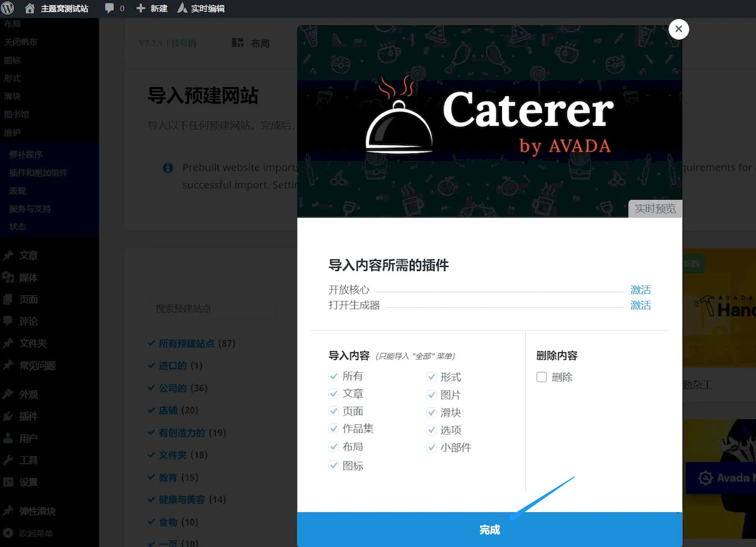Click the Avada logo for 实时编辑

point(182,8)
